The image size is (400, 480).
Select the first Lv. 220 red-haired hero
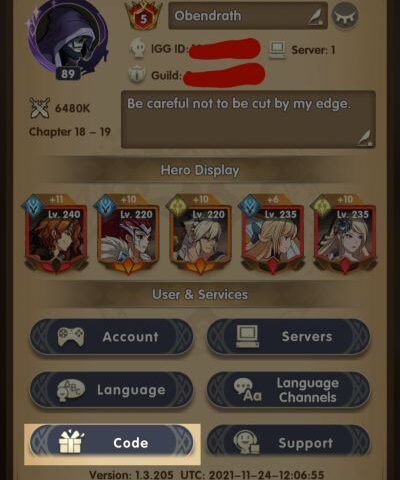click(128, 235)
